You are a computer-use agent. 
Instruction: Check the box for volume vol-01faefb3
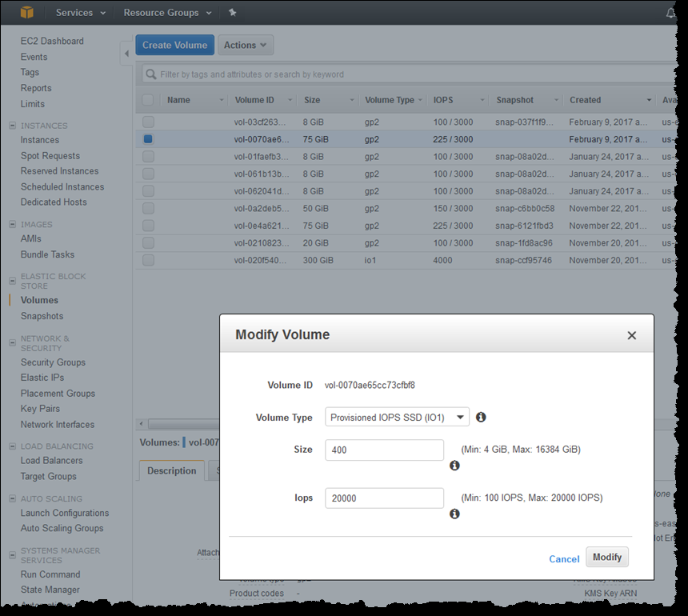pos(148,156)
